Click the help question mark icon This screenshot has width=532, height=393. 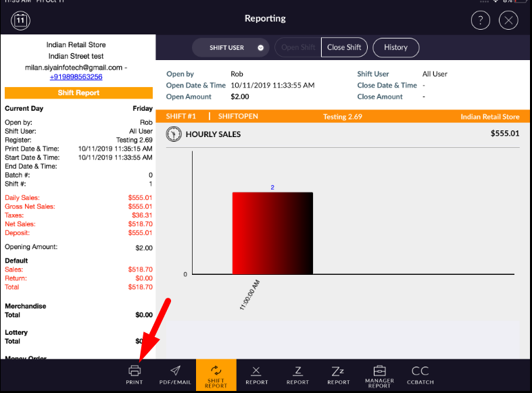[480, 20]
